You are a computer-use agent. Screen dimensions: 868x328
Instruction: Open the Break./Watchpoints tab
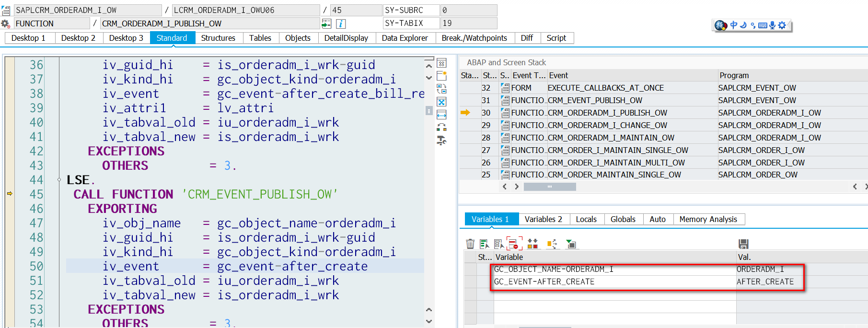pos(475,38)
